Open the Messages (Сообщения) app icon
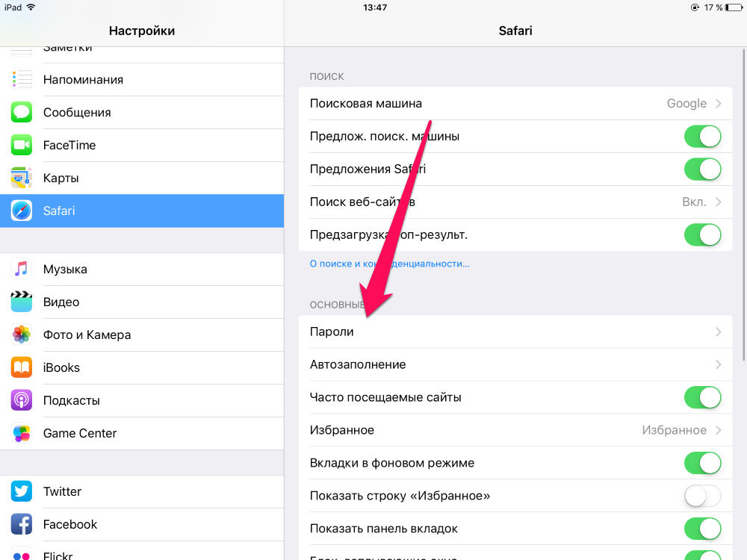This screenshot has width=747, height=560. (x=22, y=113)
